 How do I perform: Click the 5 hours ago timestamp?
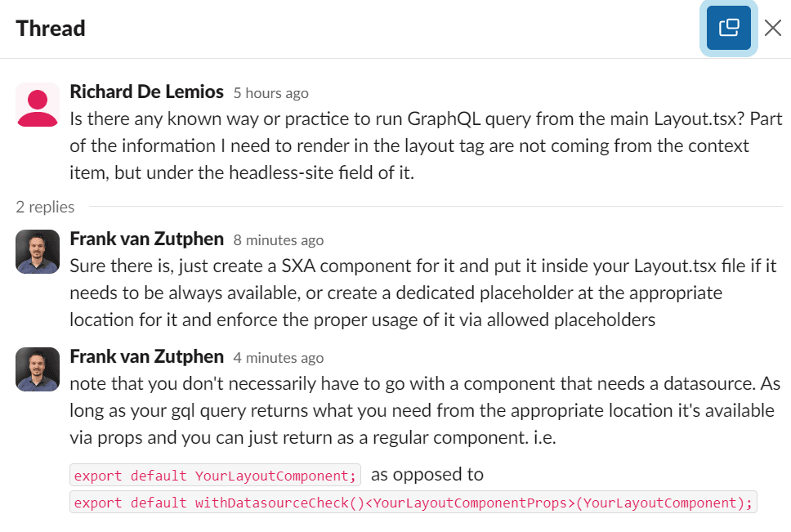[271, 93]
